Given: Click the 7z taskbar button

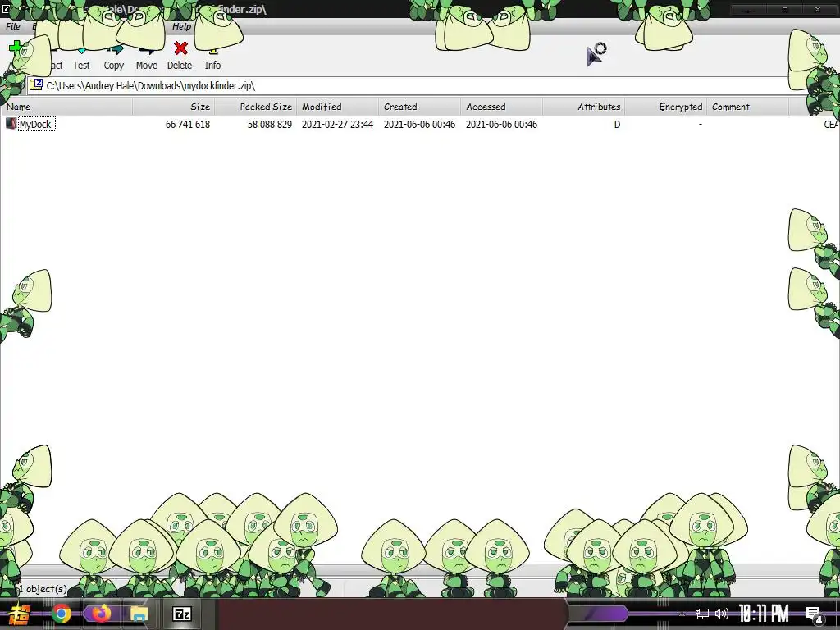Looking at the screenshot, I should point(182,614).
